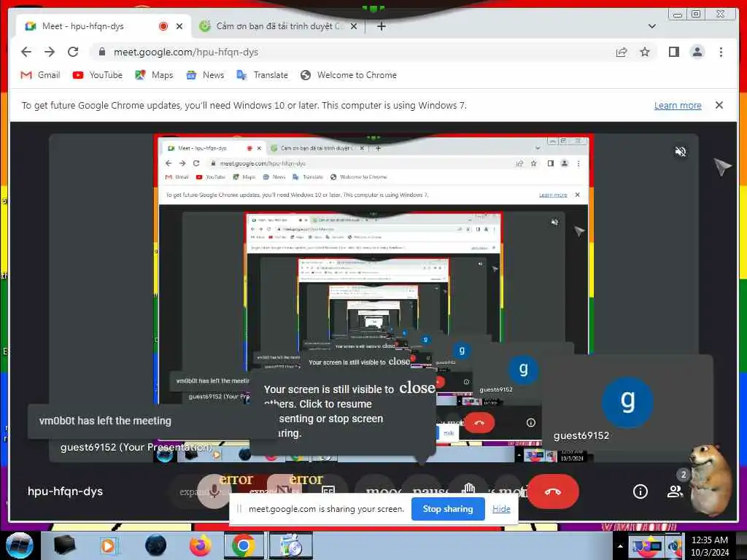The width and height of the screenshot is (747, 560).
Task: Open the YouTube bookmark
Action: point(98,75)
